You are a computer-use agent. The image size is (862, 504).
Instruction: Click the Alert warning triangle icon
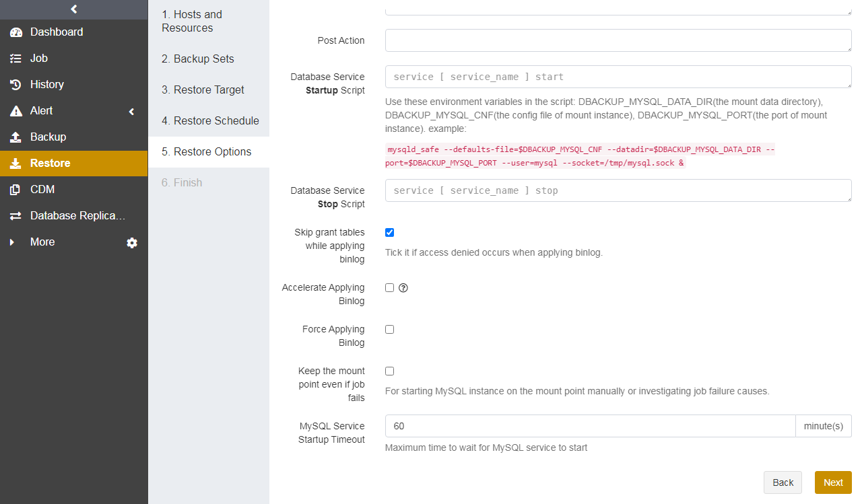[x=16, y=111]
